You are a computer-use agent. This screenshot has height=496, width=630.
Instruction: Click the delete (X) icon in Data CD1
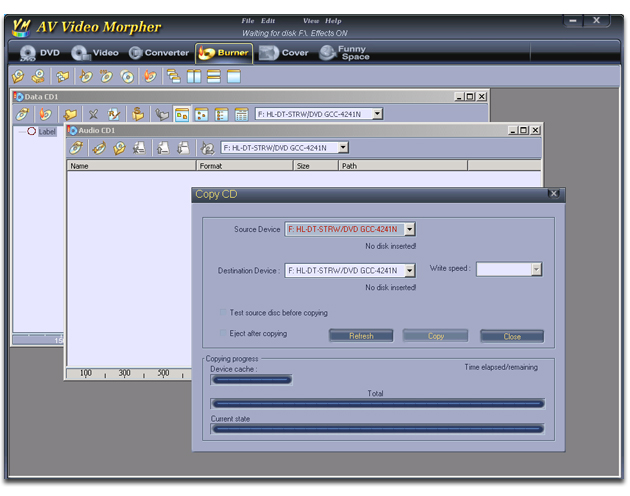pos(93,115)
